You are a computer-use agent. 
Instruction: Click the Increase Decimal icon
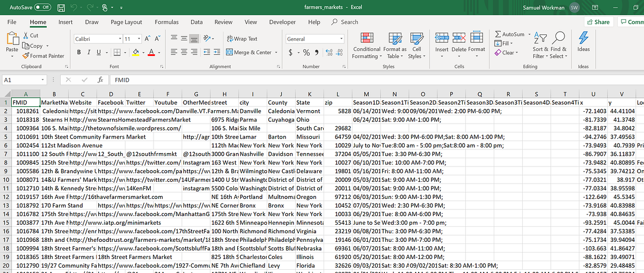[x=330, y=52]
